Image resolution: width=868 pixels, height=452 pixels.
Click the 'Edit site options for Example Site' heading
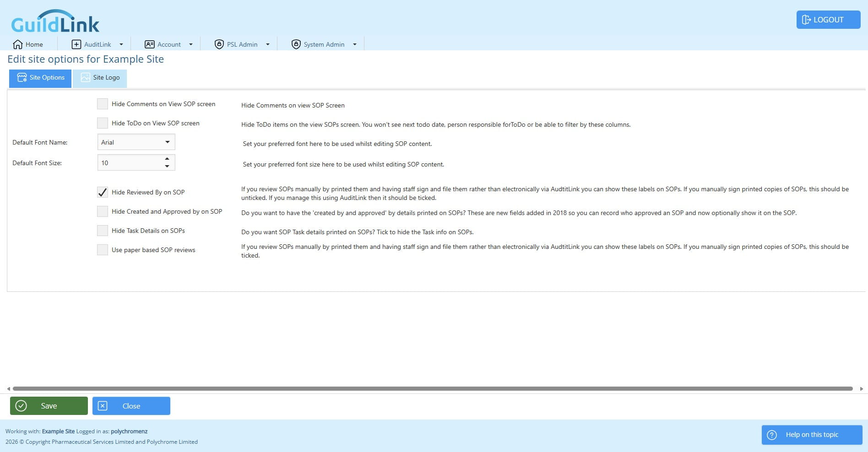click(86, 59)
